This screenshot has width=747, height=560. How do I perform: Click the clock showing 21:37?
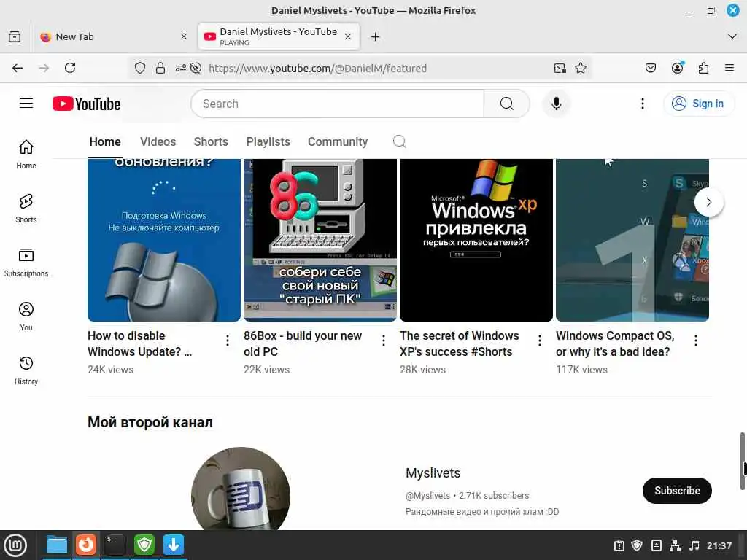point(719,545)
